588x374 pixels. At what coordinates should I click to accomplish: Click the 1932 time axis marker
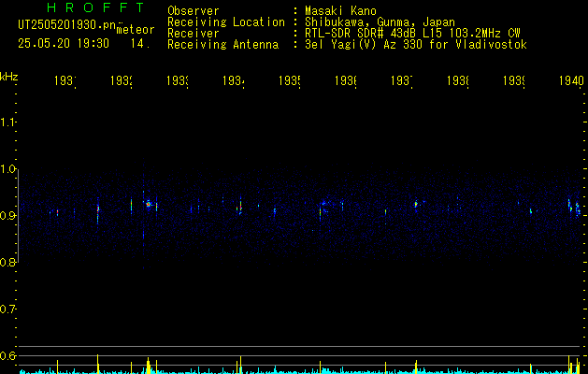(122, 80)
